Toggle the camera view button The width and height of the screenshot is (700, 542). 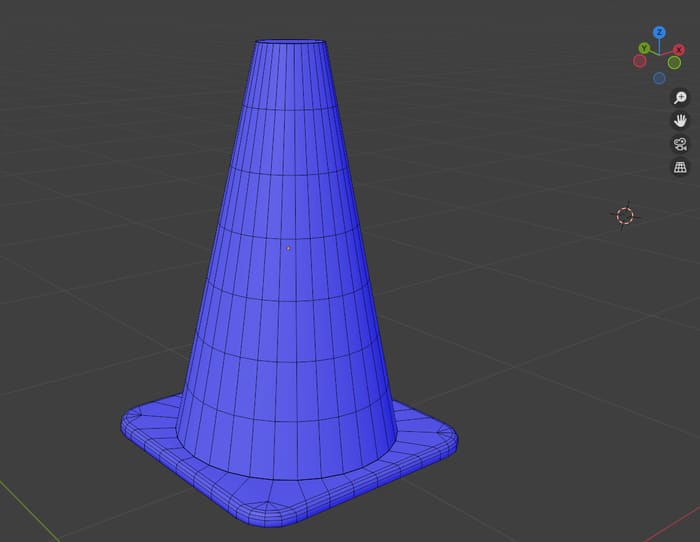680,144
